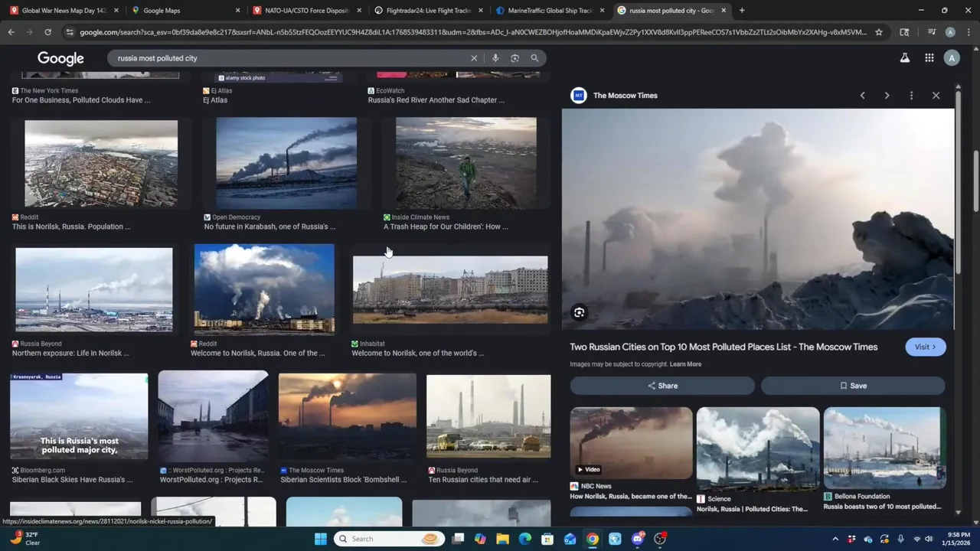Viewport: 980px width, 551px height.
Task: Open New York Times Polluted Clouds result
Action: 81,100
